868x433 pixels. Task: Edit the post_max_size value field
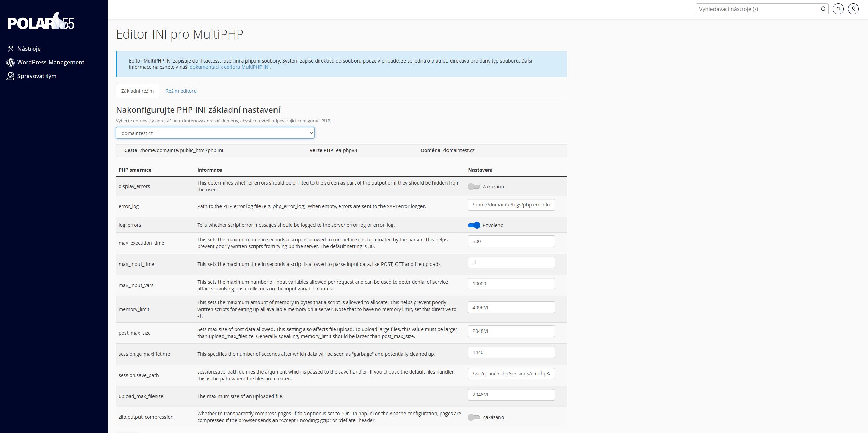point(511,331)
